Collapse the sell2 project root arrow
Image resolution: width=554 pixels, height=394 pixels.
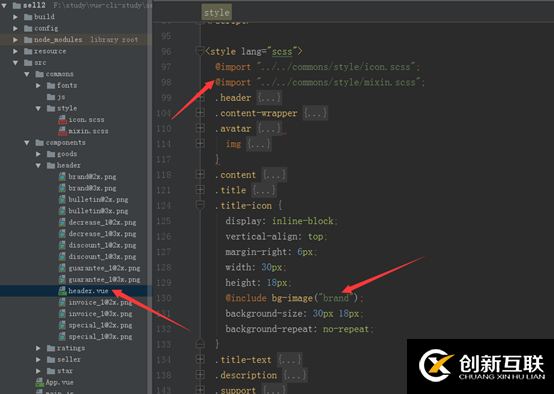point(4,5)
